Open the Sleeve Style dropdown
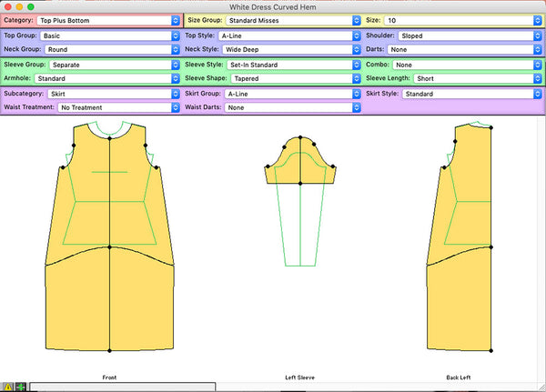The height and width of the screenshot is (392, 546). (x=294, y=65)
